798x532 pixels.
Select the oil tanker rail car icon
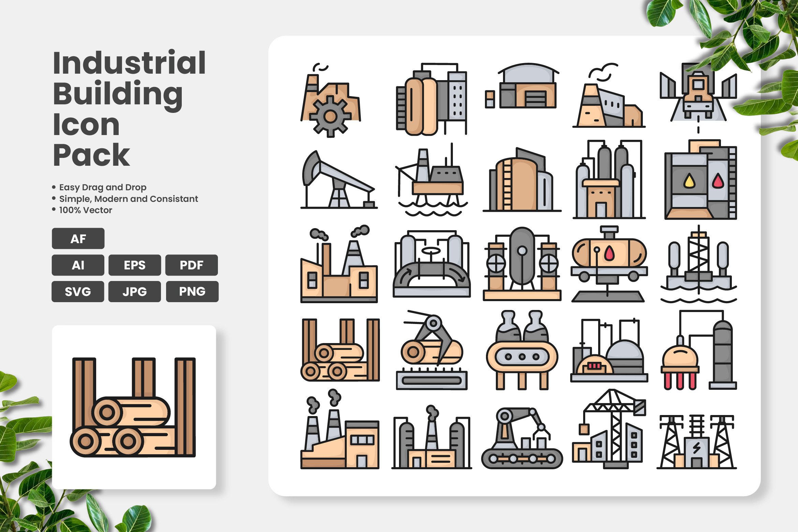(x=609, y=264)
